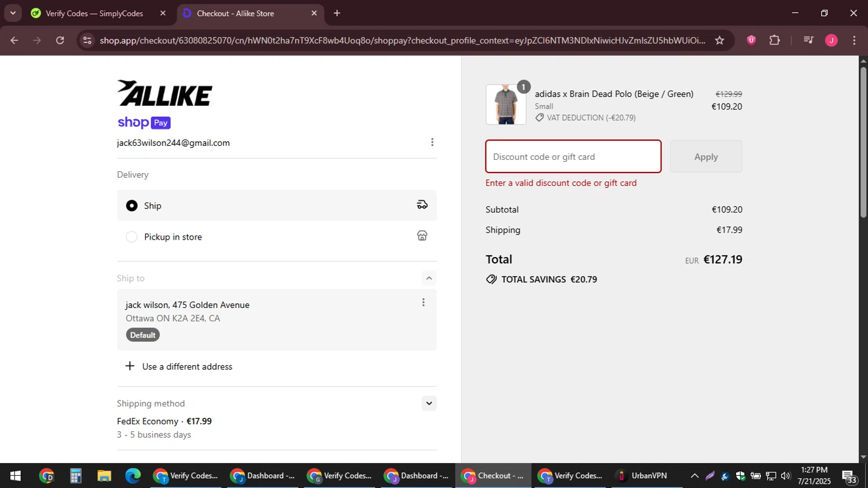Show hidden system tray icons
Screen dimensions: 868x488
click(694, 476)
